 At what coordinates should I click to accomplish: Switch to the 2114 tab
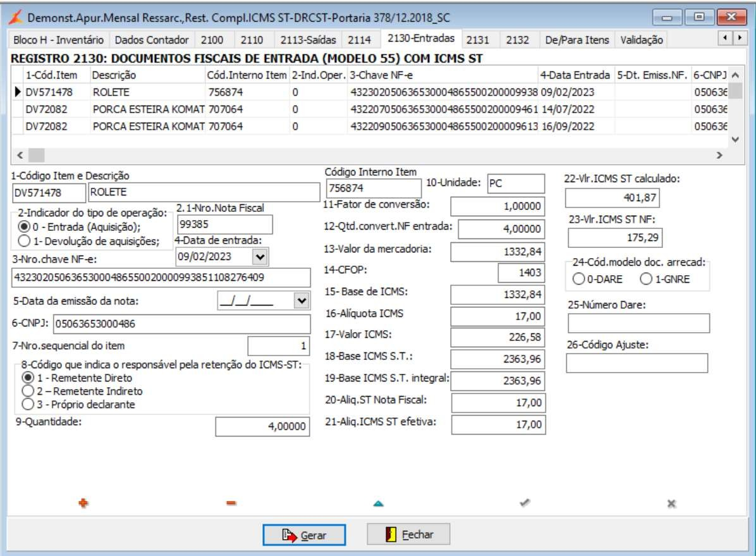(x=359, y=40)
